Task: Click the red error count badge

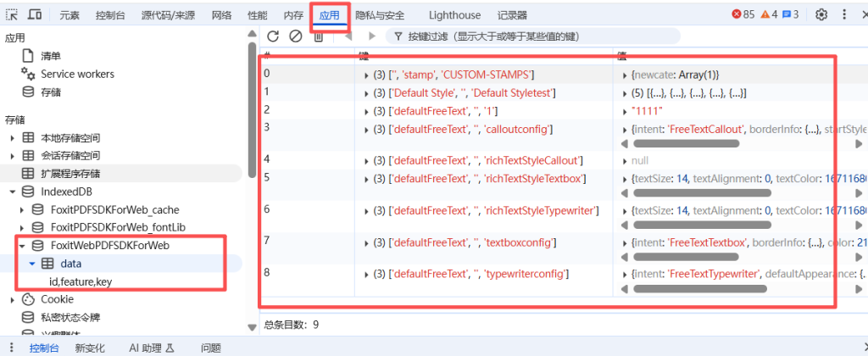Action: click(x=743, y=14)
